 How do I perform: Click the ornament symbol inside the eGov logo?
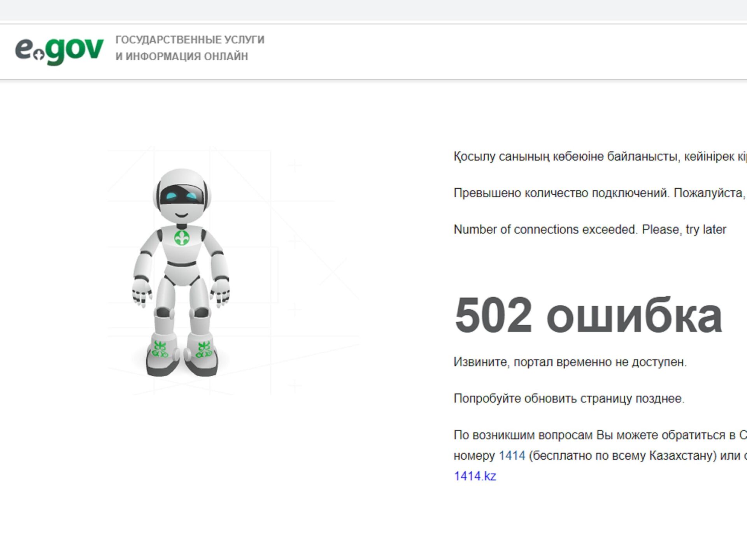click(x=39, y=55)
